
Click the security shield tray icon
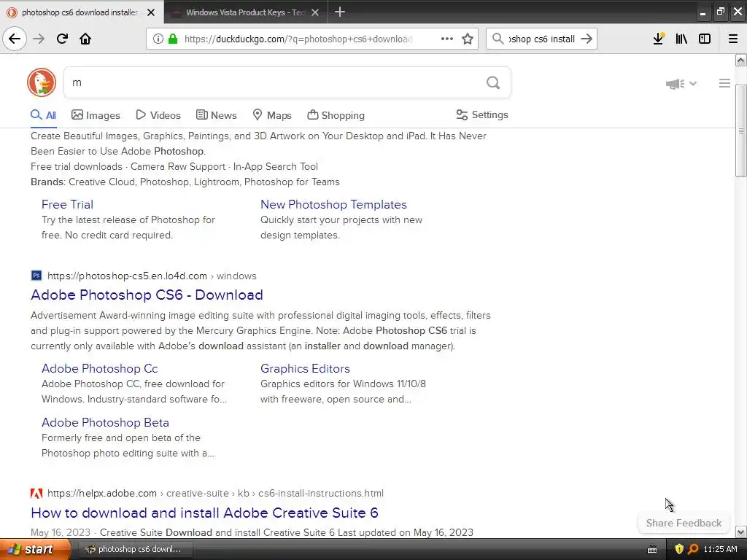point(679,549)
